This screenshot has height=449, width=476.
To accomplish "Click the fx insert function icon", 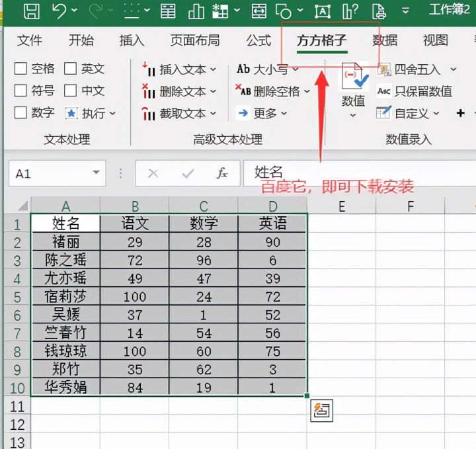I will 222,173.
